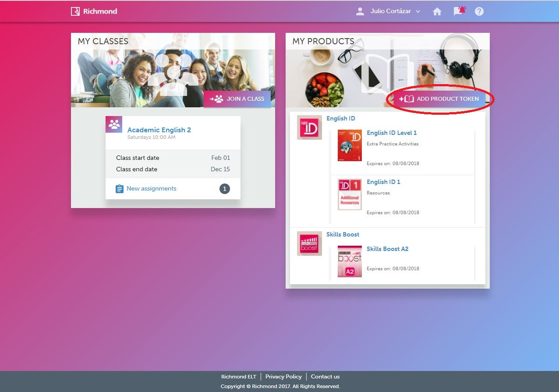The height and width of the screenshot is (392, 559).
Task: Click the Contact us footer link
Action: (x=325, y=377)
